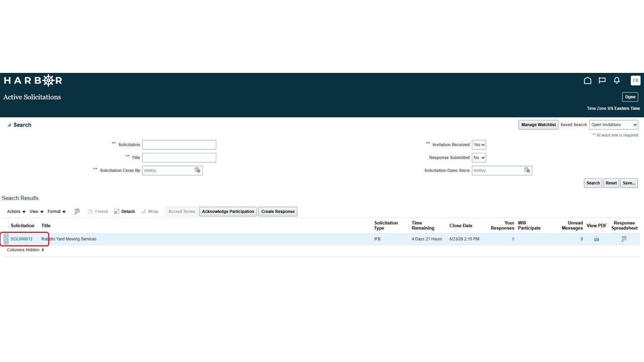Click the Title column header

click(46, 226)
